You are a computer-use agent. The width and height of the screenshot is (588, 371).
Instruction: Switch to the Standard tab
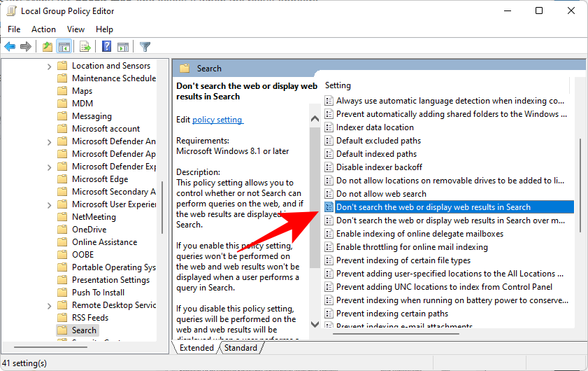click(x=241, y=348)
